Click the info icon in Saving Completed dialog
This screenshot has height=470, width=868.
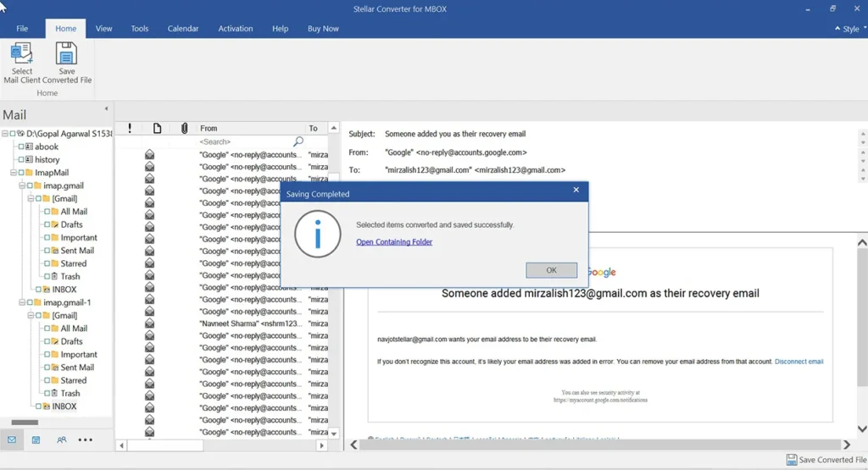tap(317, 234)
